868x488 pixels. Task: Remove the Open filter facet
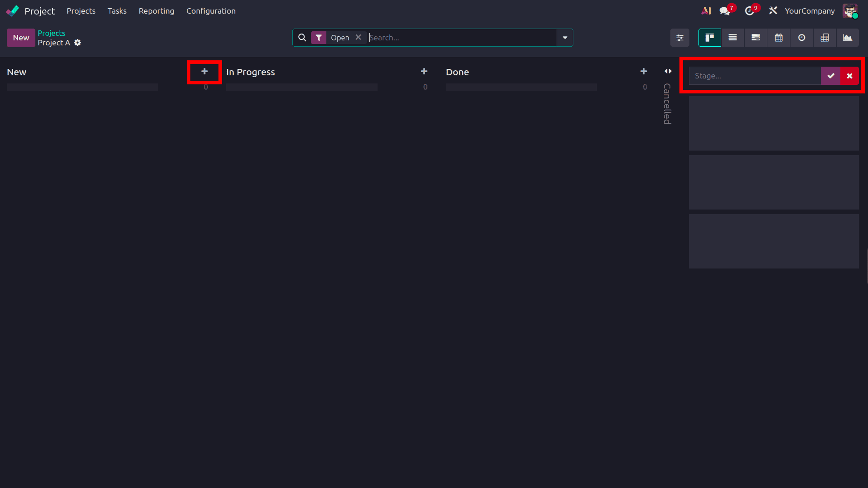pyautogui.click(x=358, y=37)
